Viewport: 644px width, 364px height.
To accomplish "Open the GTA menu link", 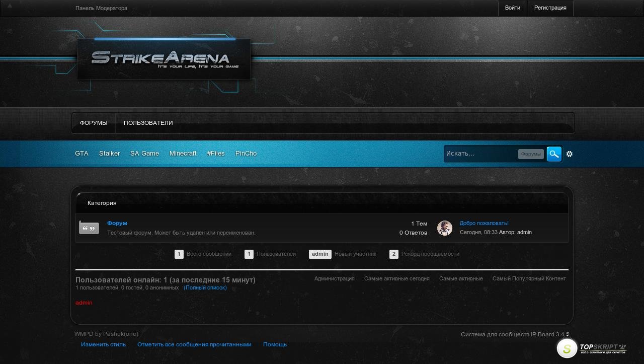I will (x=82, y=154).
